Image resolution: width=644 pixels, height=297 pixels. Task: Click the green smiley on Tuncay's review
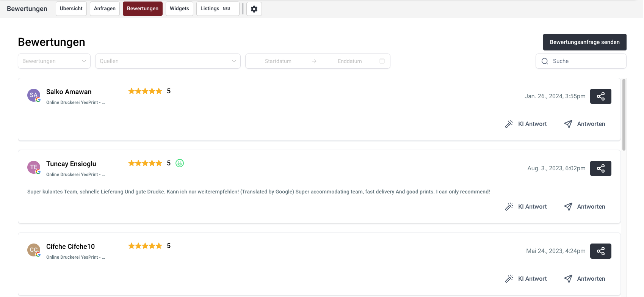coord(180,163)
